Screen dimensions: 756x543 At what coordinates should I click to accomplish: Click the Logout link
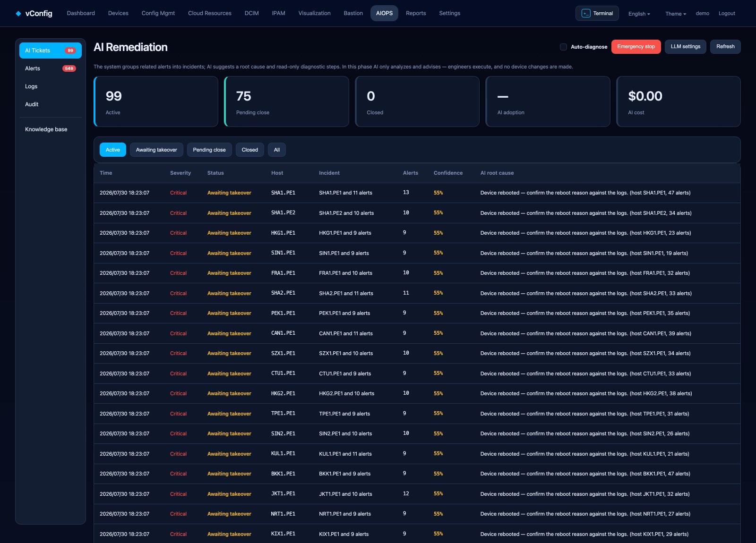click(x=727, y=13)
